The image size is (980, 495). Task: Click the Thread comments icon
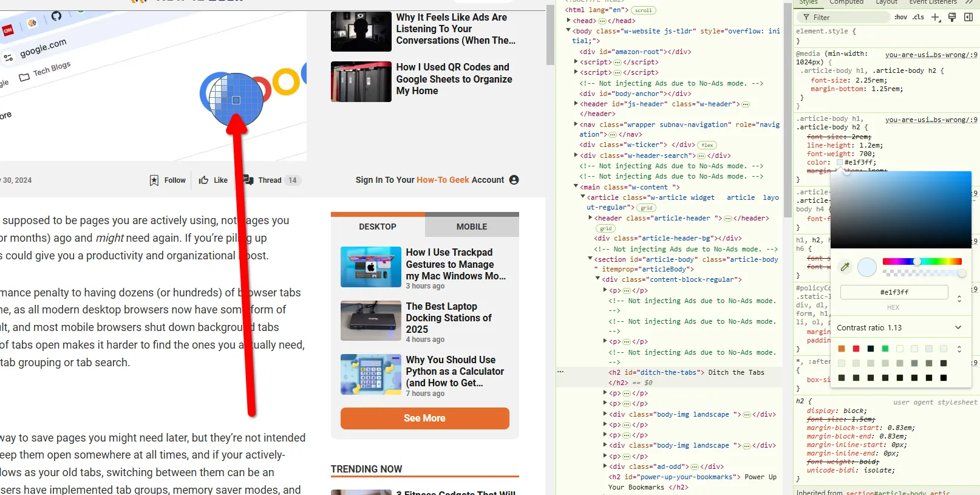click(248, 180)
